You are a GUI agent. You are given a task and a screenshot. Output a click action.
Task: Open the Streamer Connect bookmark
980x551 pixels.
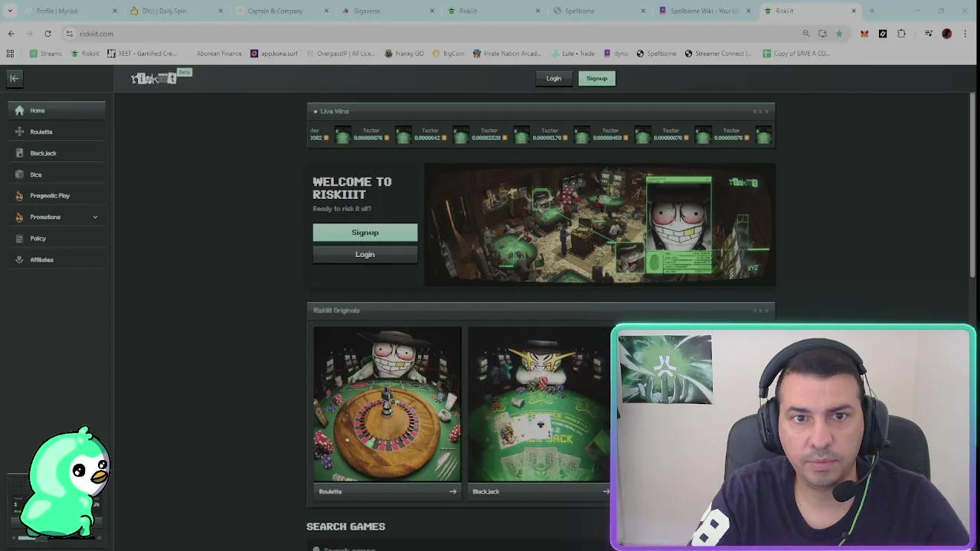[717, 54]
